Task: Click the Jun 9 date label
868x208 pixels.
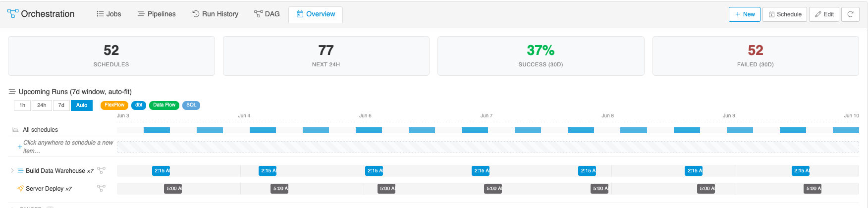Action: (x=729, y=116)
